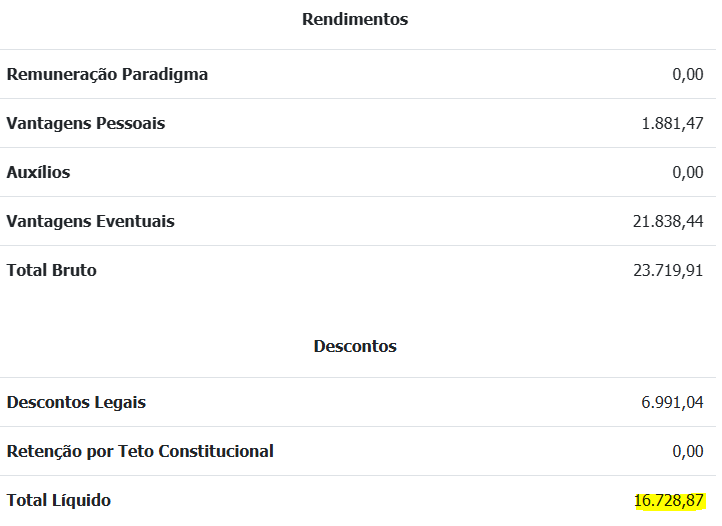Click the Total Bruto amount 23.719,91
The image size is (722, 526).
point(668,270)
